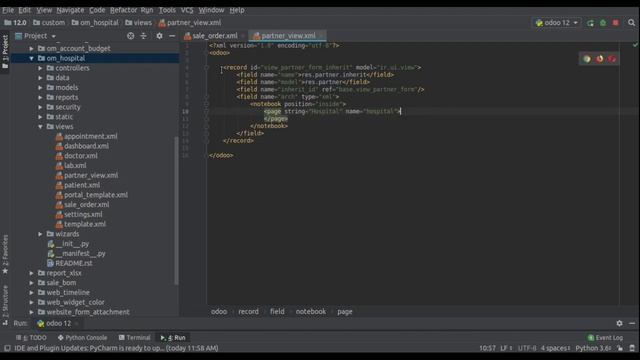Open Run panel settings gear
This screenshot has width=640, height=360.
point(619,323)
